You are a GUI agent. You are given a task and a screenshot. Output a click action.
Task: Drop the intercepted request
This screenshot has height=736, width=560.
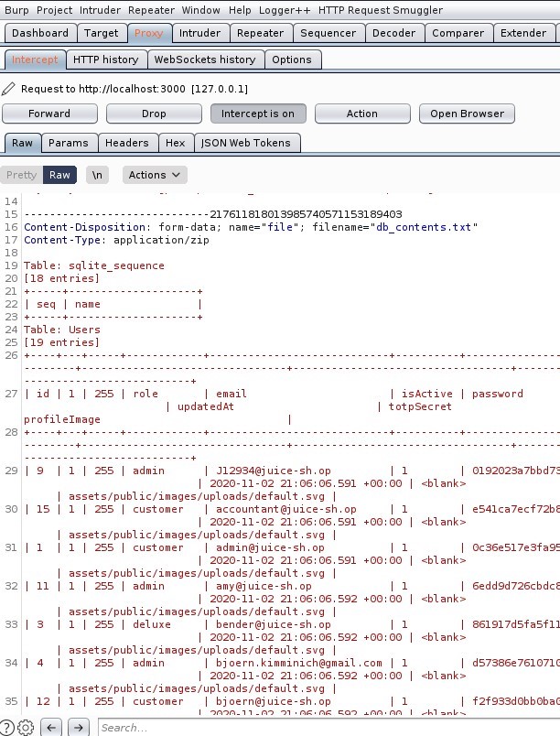click(154, 114)
